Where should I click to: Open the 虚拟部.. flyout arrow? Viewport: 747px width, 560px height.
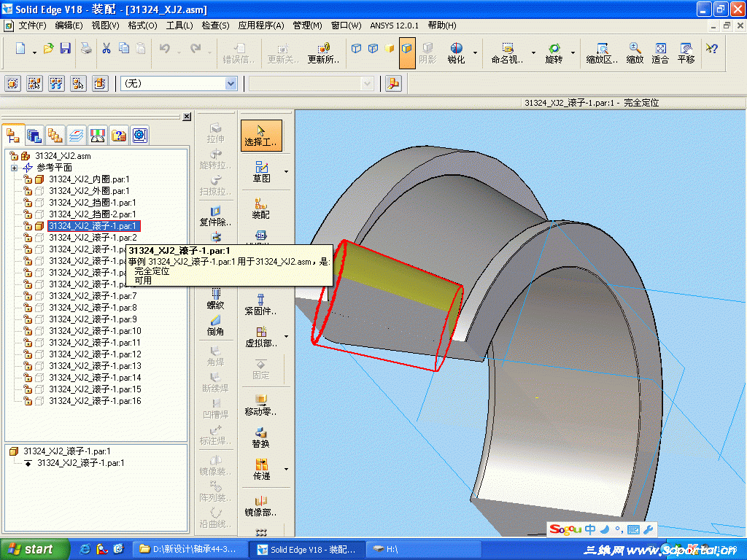tap(286, 336)
